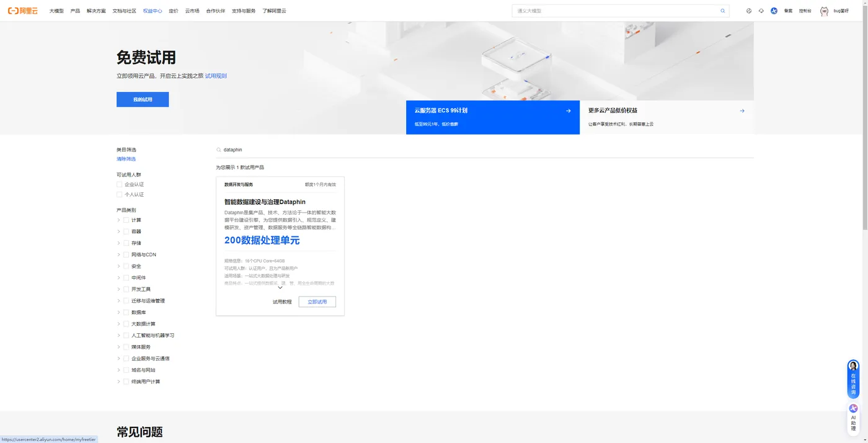The width and height of the screenshot is (868, 443).
Task: Open the blue round AI assistant icon
Action: pos(774,11)
